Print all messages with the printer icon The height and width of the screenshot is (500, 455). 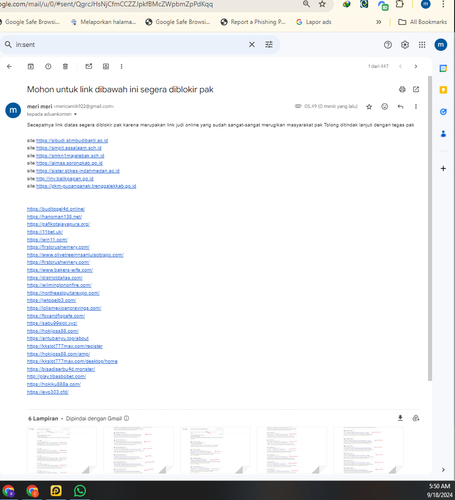pyautogui.click(x=402, y=89)
